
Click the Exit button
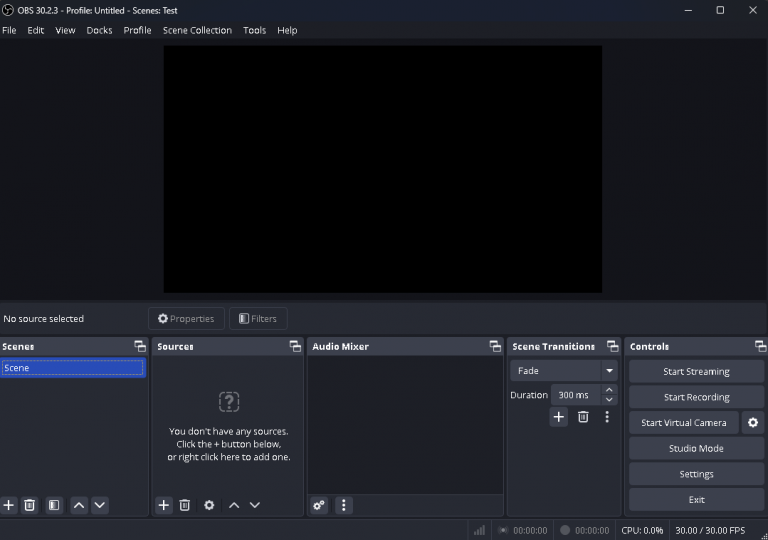[x=696, y=500]
